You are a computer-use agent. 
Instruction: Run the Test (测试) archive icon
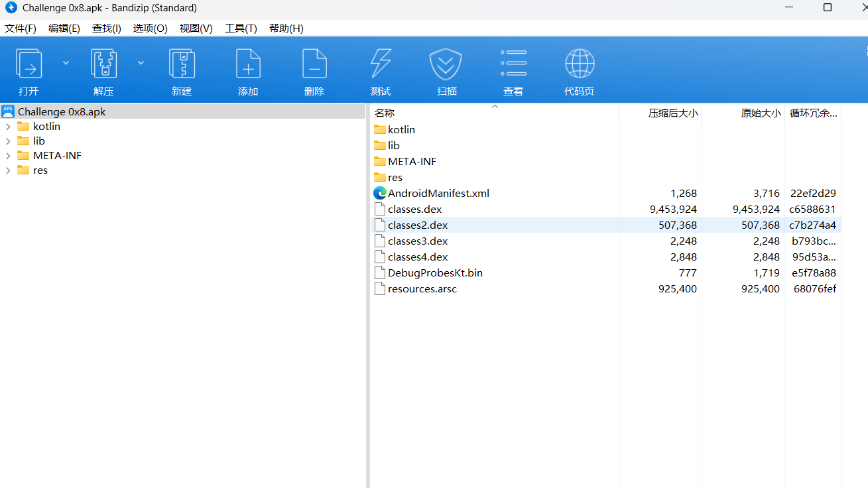pos(381,65)
